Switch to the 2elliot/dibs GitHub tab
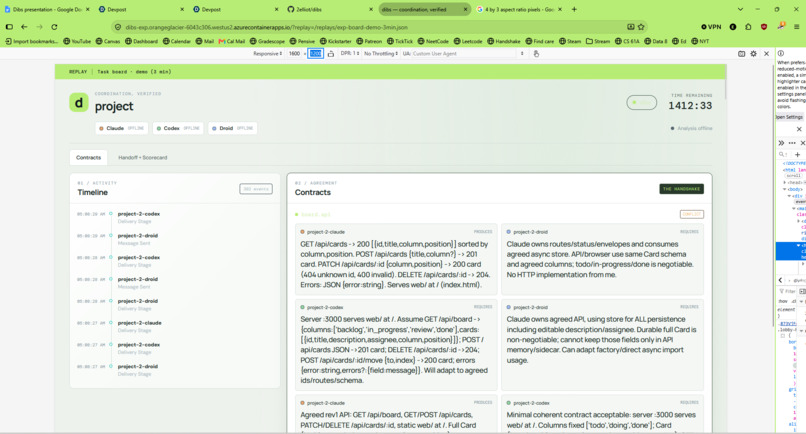The width and height of the screenshot is (806, 434). coord(329,9)
